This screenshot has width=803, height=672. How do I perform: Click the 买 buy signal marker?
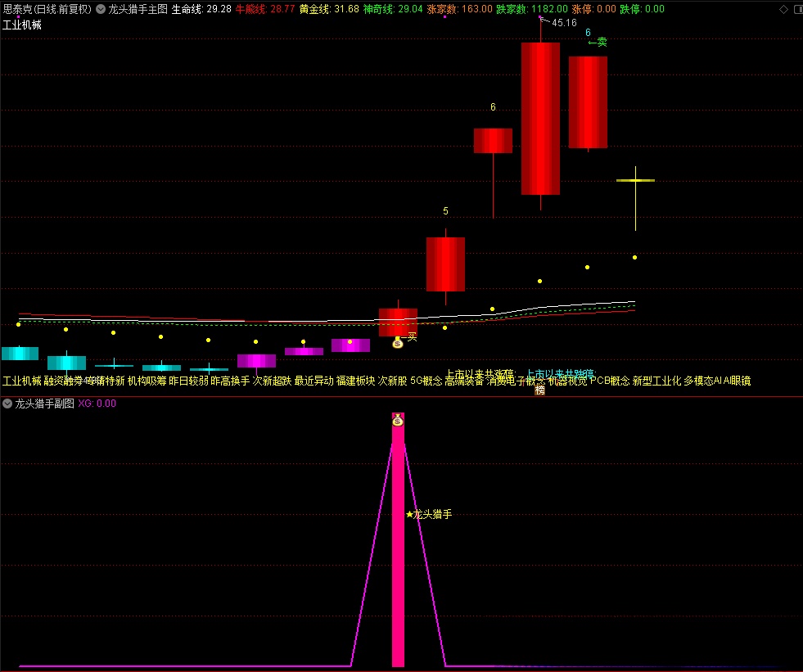412,336
